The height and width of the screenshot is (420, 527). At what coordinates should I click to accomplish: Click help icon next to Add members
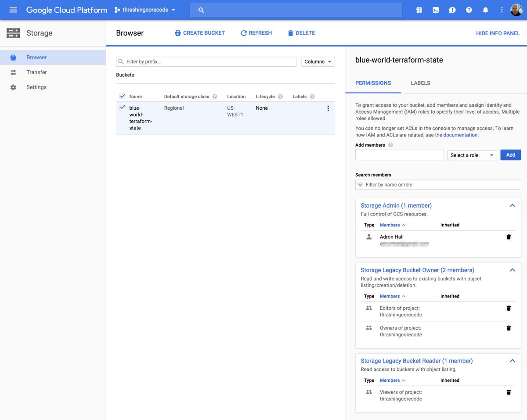[x=390, y=145]
